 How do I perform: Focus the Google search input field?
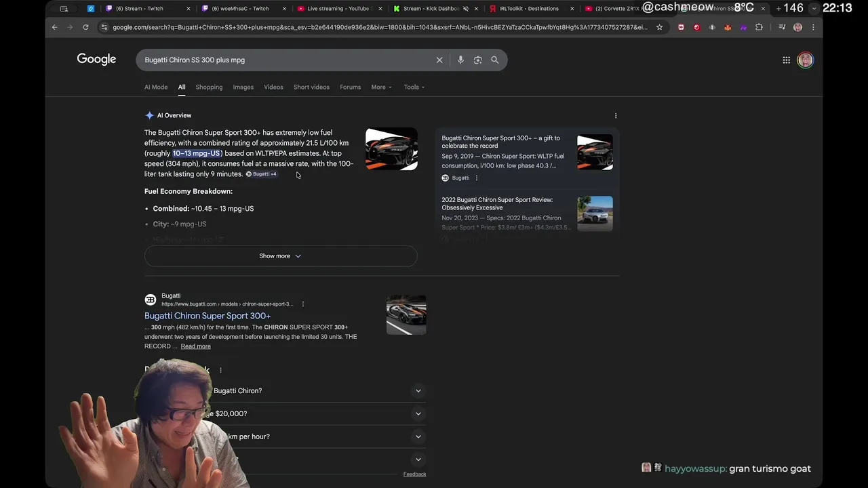click(285, 60)
